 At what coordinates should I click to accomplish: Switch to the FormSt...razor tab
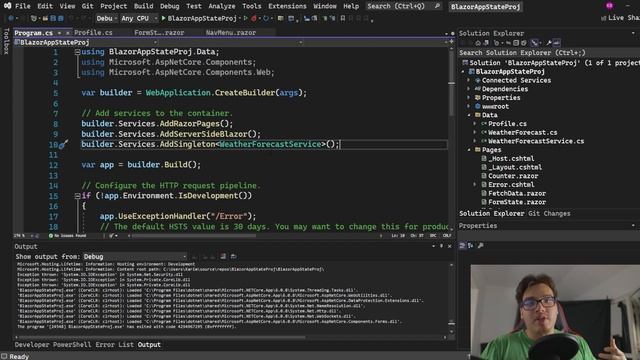(159, 33)
